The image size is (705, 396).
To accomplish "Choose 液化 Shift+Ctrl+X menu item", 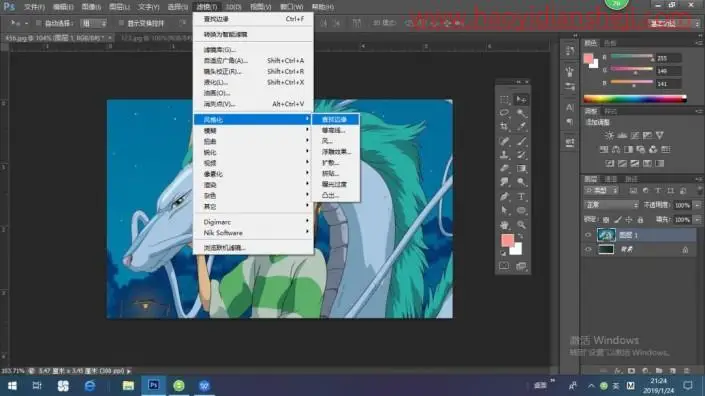I will pyautogui.click(x=253, y=82).
